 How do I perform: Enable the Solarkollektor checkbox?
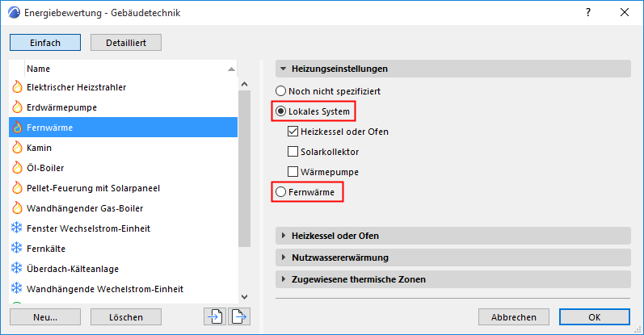293,151
